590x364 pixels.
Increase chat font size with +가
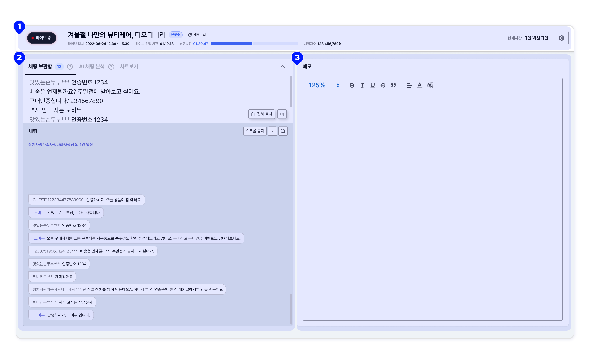(272, 131)
